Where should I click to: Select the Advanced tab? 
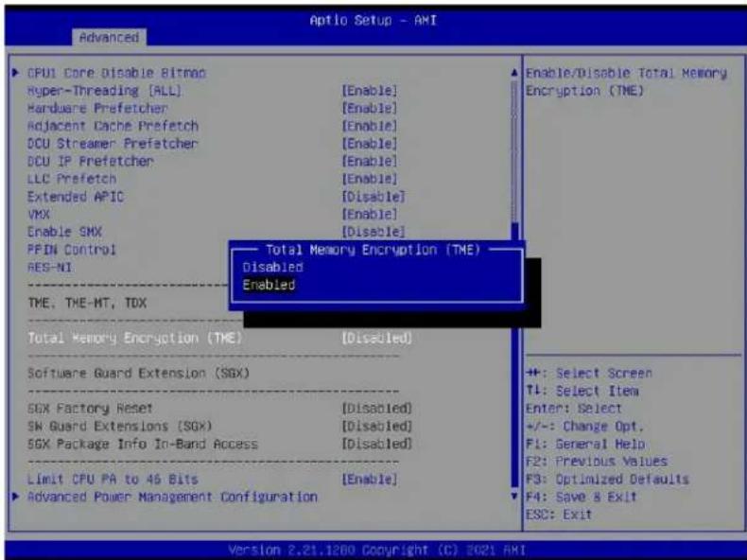click(x=109, y=37)
